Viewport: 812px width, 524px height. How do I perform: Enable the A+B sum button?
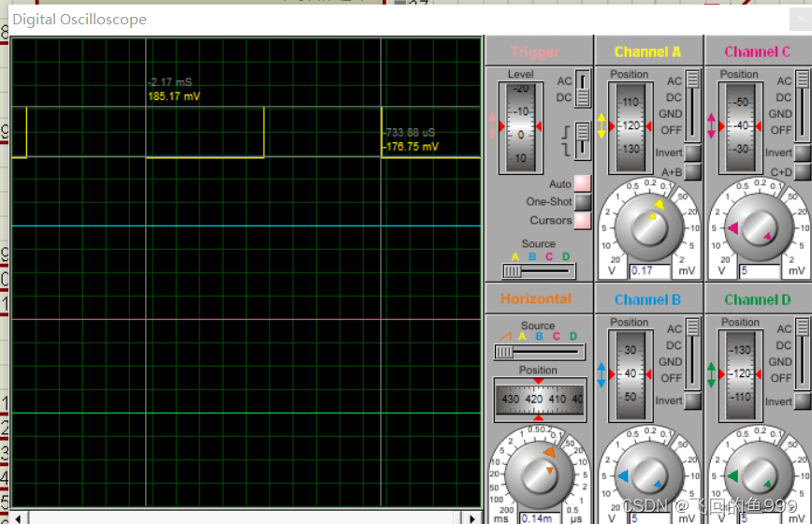pos(692,172)
